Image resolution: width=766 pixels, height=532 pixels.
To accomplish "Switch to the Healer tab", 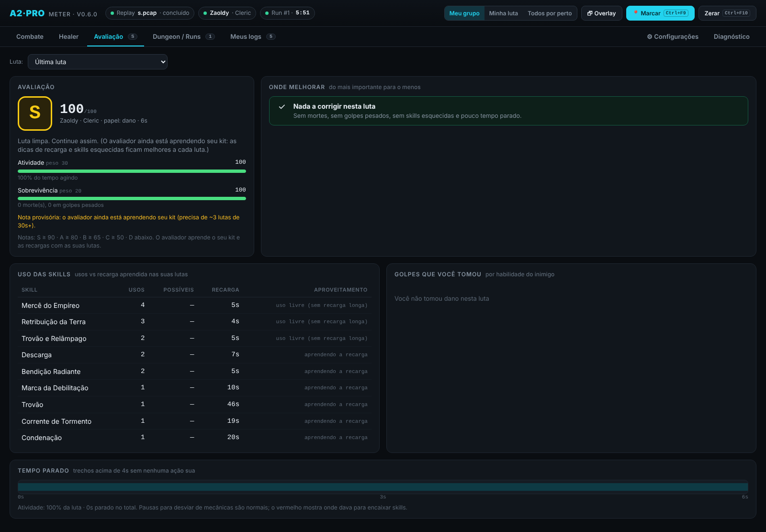I will click(68, 36).
